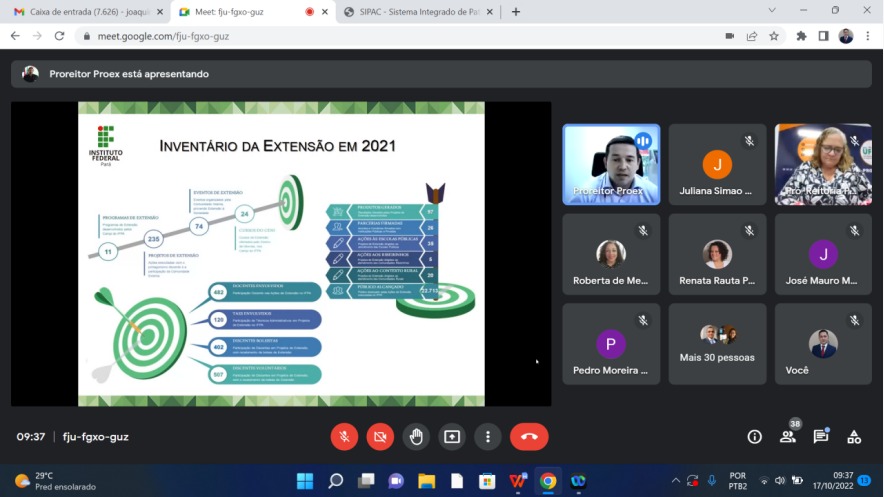Open a new browser tab
The height and width of the screenshot is (497, 884).
pyautogui.click(x=516, y=12)
